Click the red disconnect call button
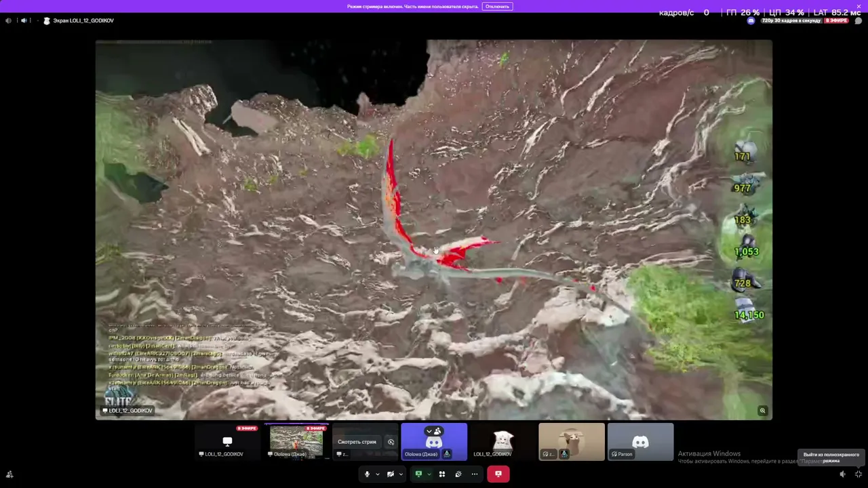The width and height of the screenshot is (868, 488). [498, 474]
